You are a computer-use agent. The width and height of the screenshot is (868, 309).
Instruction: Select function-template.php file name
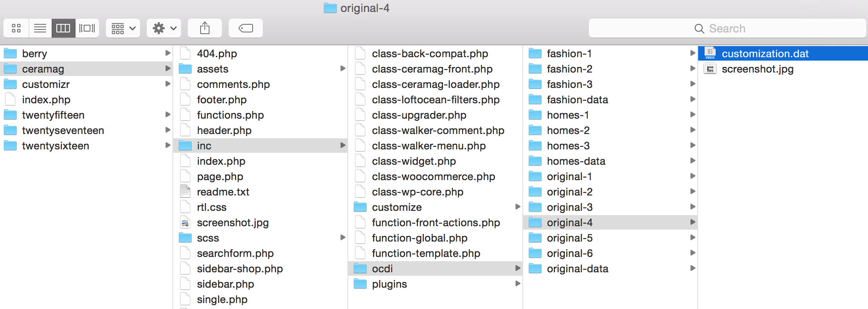(x=426, y=253)
